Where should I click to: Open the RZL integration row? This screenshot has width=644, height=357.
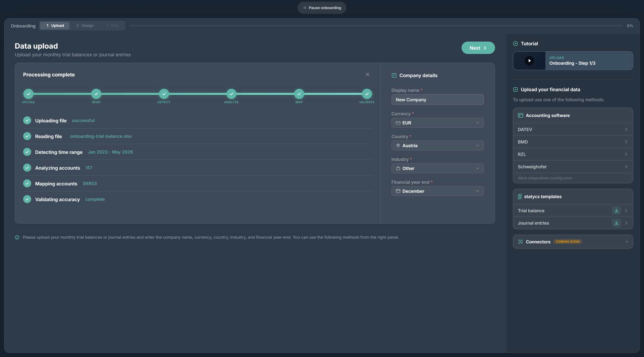click(x=573, y=154)
